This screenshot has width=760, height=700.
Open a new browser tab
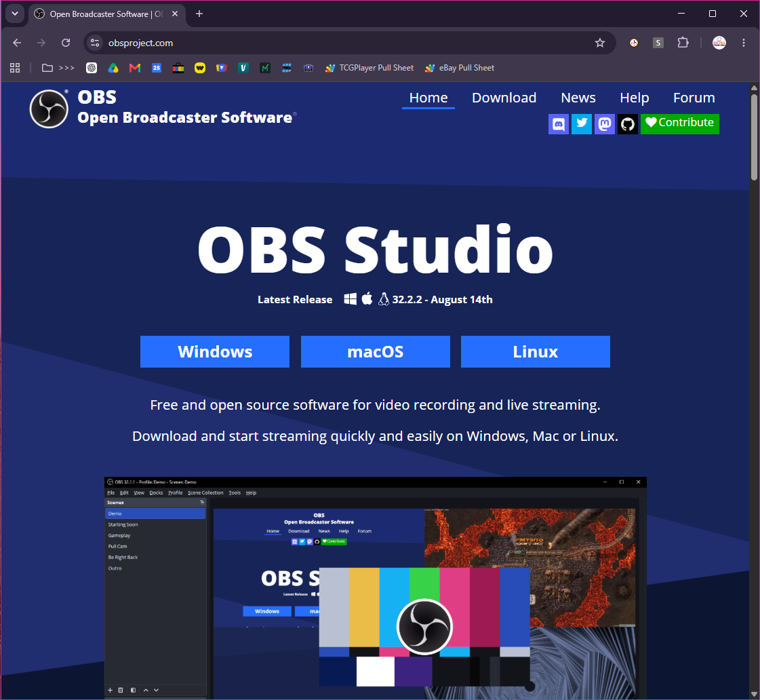pyautogui.click(x=199, y=14)
